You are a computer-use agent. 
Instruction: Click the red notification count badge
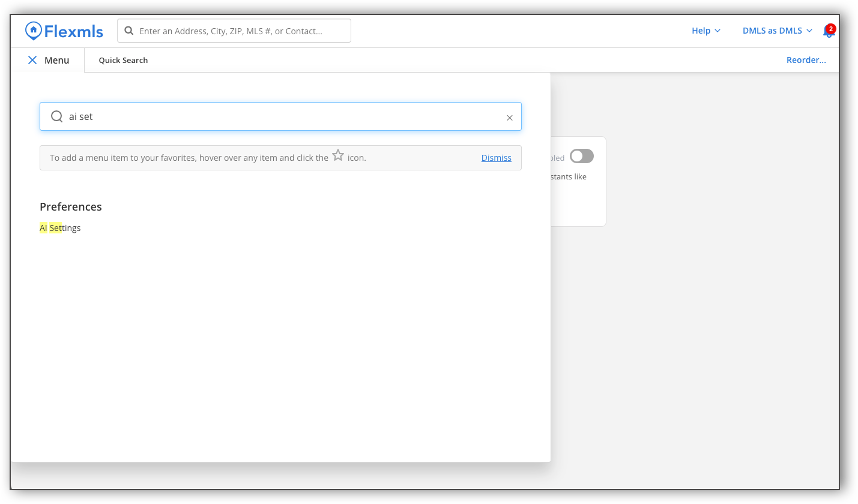[831, 28]
